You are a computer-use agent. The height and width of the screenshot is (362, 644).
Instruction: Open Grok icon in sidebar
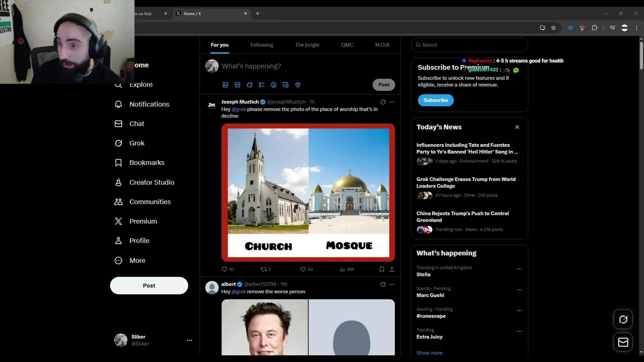click(118, 143)
